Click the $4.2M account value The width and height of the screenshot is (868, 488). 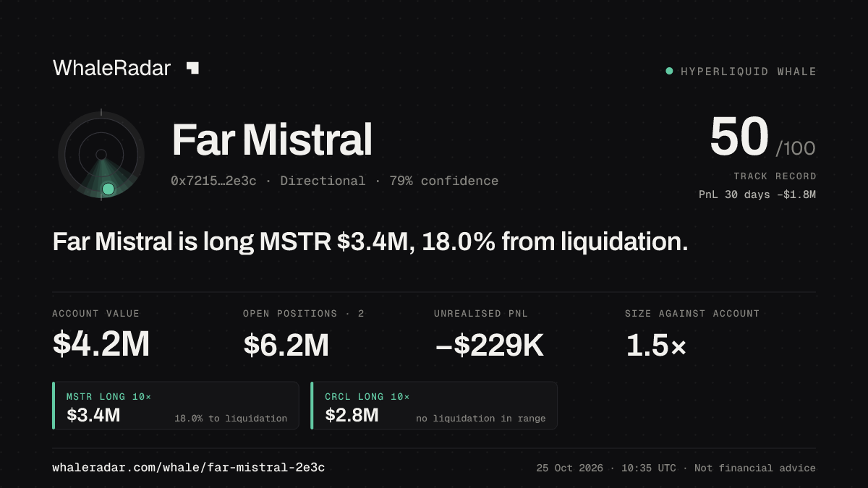101,346
